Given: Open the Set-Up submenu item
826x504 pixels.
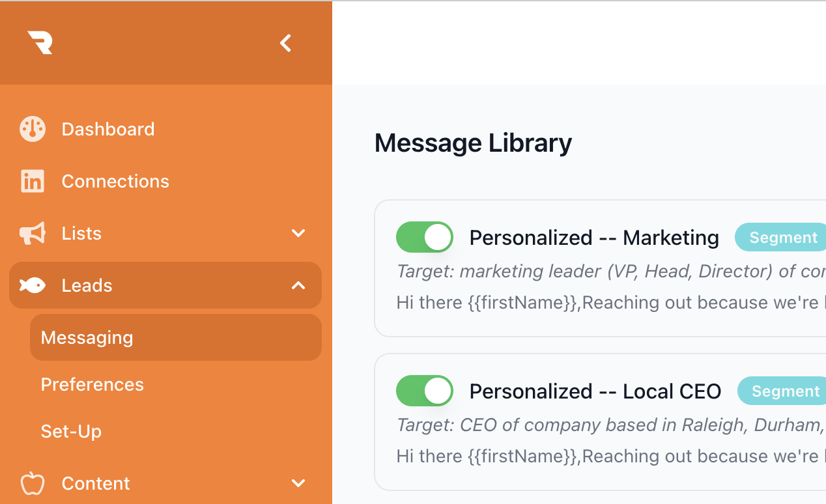Looking at the screenshot, I should (x=72, y=431).
